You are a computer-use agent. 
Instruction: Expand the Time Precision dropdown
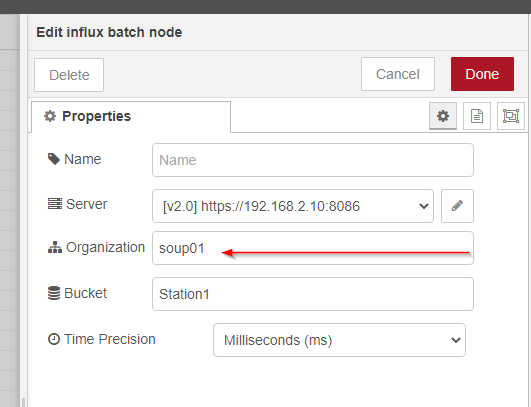click(339, 340)
